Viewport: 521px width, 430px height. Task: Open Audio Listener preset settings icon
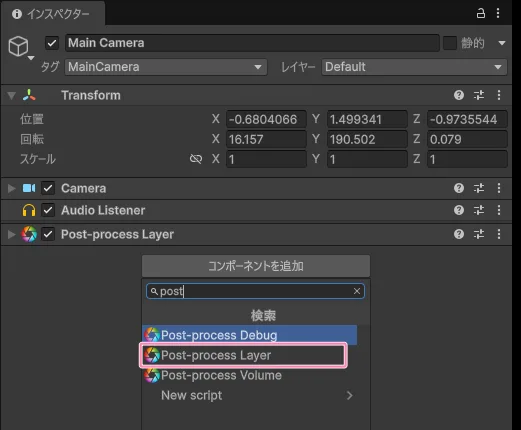(479, 210)
